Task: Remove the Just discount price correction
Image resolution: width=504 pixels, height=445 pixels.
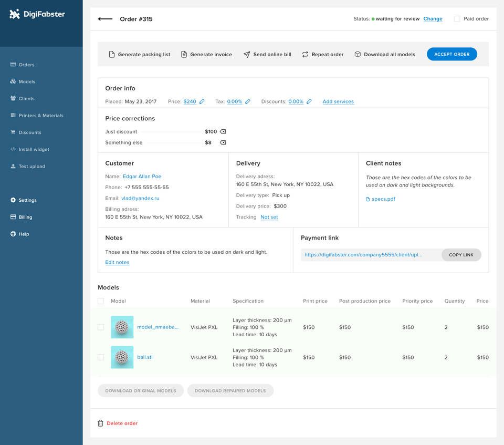Action: 223,132
